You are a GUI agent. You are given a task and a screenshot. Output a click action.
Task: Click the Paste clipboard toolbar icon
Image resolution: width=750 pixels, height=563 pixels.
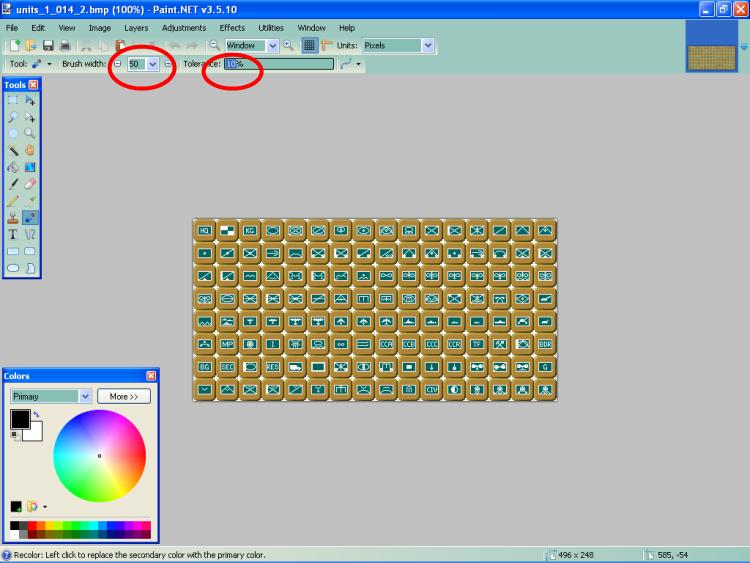(x=120, y=45)
